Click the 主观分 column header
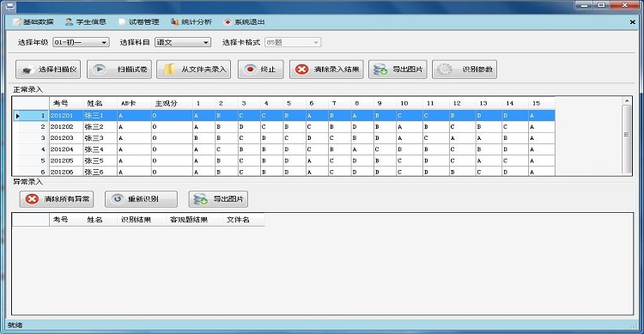This screenshot has height=334, width=644. pos(166,103)
